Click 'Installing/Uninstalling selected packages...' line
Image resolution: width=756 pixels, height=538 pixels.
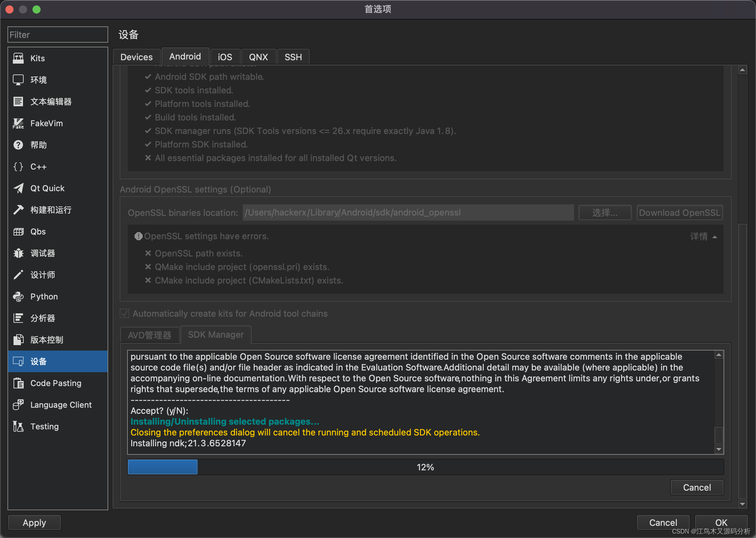225,421
